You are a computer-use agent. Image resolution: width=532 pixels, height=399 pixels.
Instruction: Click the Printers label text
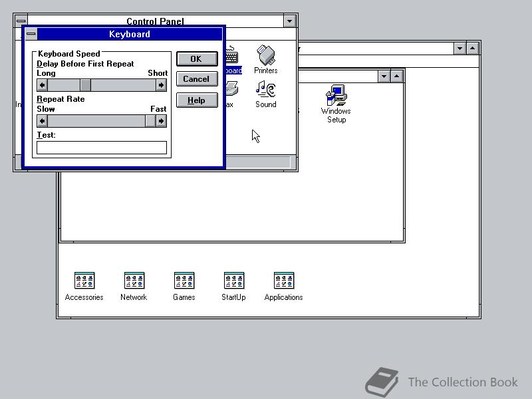pos(265,70)
